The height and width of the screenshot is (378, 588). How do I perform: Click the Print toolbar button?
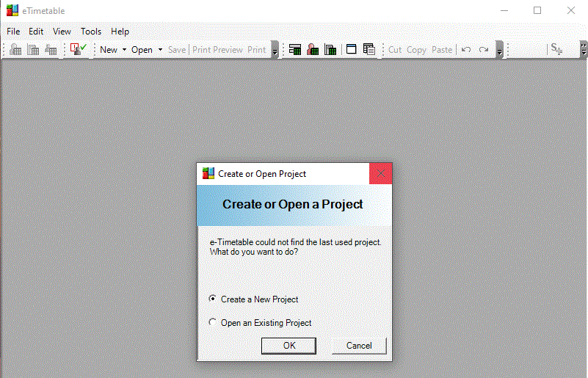point(257,49)
